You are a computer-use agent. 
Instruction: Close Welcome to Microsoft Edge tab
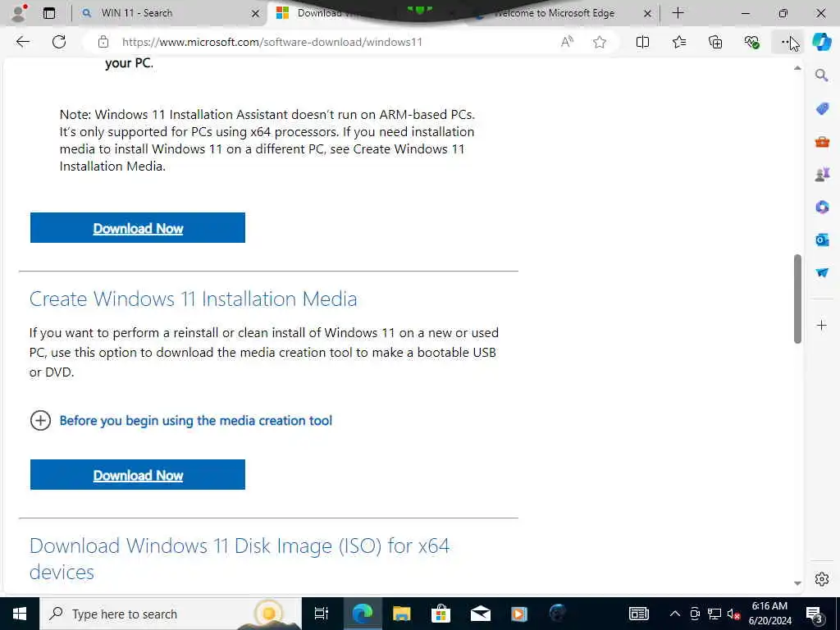[647, 13]
